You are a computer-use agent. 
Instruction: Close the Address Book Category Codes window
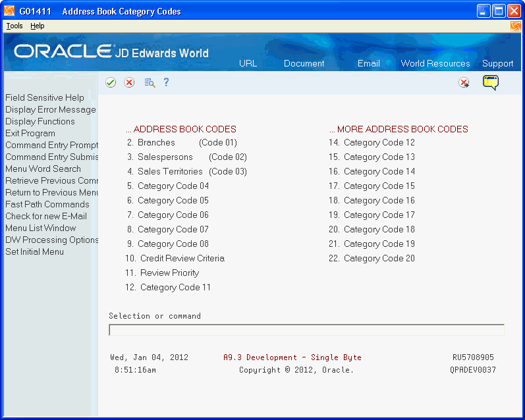pos(514,11)
